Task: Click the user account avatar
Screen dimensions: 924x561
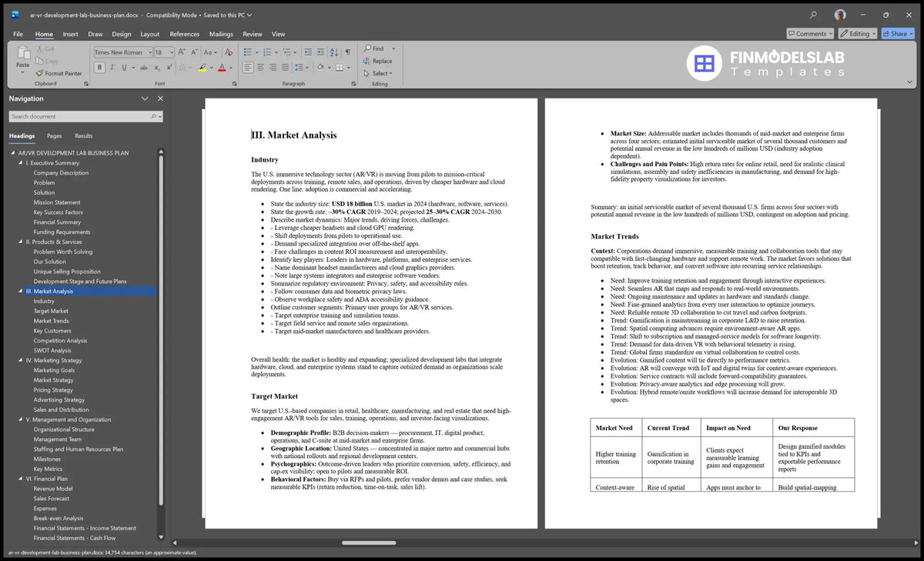Action: [840, 15]
